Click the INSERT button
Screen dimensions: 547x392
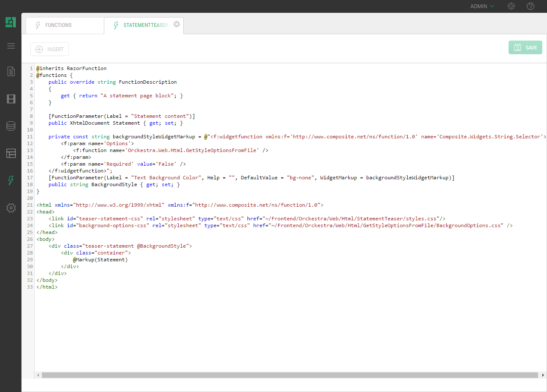pyautogui.click(x=50, y=49)
